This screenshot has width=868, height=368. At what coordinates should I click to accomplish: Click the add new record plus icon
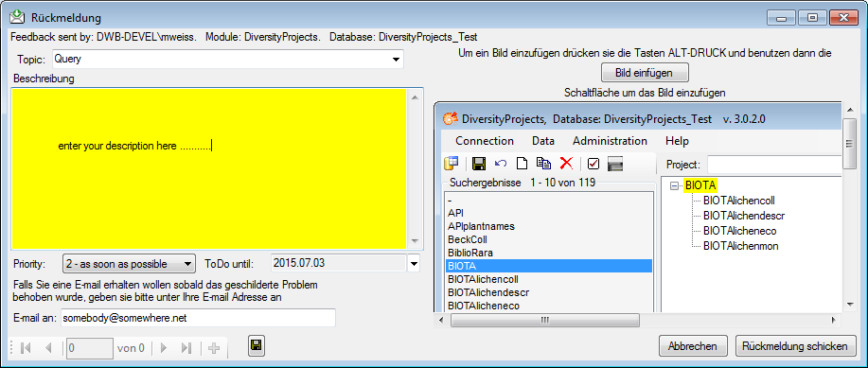click(214, 348)
